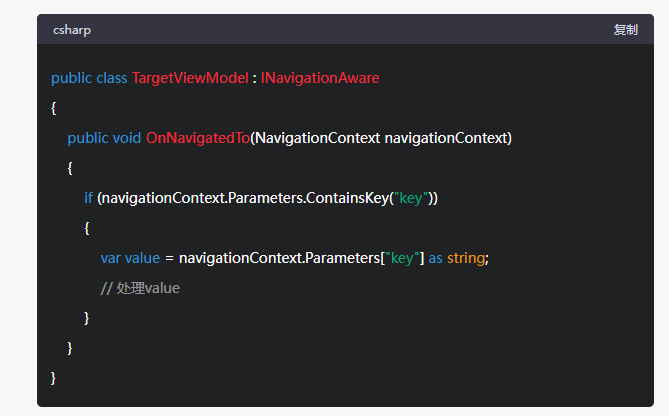Click the as keyword before string
The height and width of the screenshot is (416, 669).
point(435,258)
